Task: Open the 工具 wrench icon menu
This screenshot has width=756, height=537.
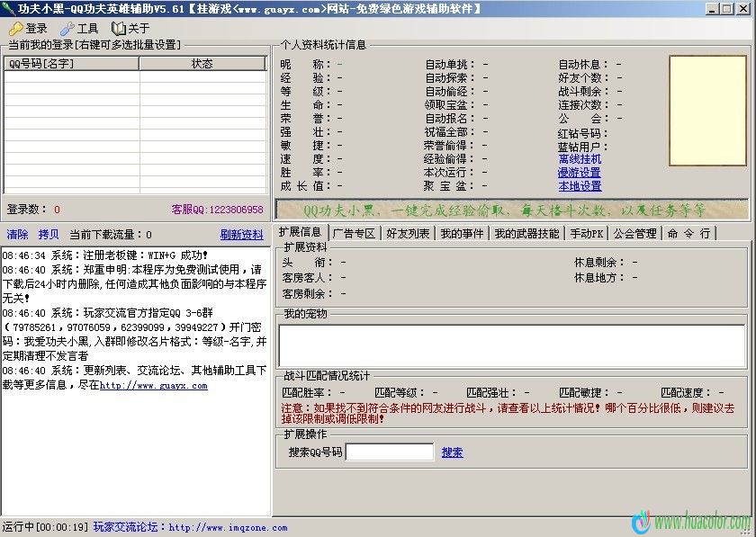Action: 67,29
